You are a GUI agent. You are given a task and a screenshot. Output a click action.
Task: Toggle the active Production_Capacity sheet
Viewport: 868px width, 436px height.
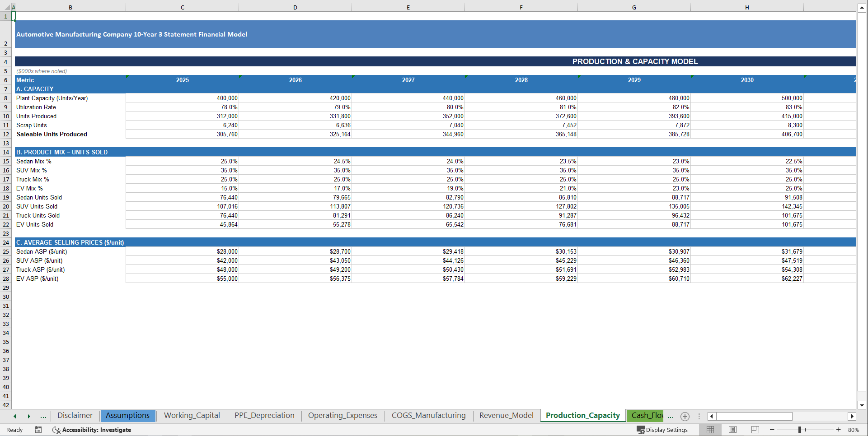pos(583,415)
